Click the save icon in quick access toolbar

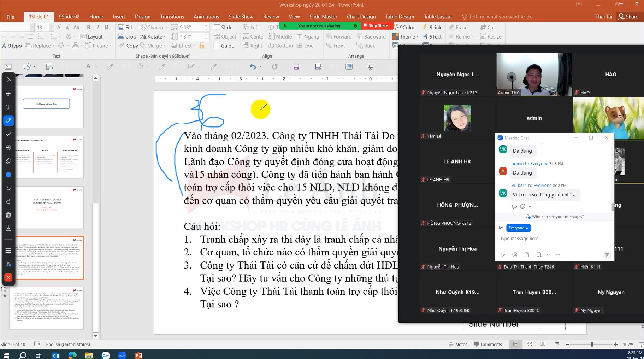click(x=296, y=67)
